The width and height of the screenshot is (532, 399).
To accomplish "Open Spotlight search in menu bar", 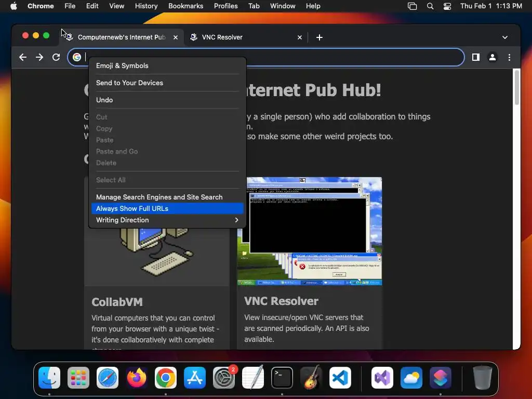I will click(430, 6).
